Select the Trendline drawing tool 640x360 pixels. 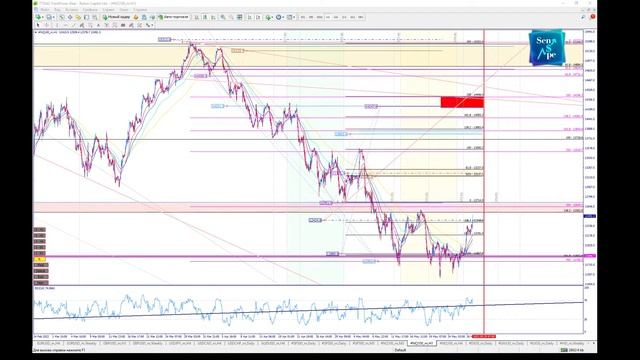[73, 25]
